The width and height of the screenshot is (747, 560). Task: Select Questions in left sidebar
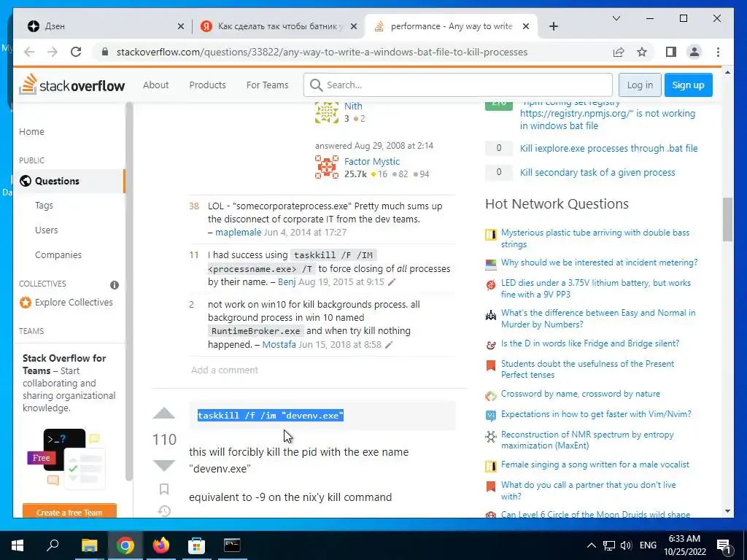[x=69, y=181]
